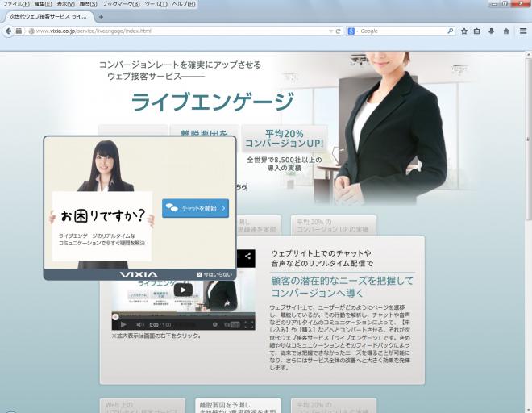
Task: Click the site identity icon in the address bar
Action: pyautogui.click(x=31, y=31)
